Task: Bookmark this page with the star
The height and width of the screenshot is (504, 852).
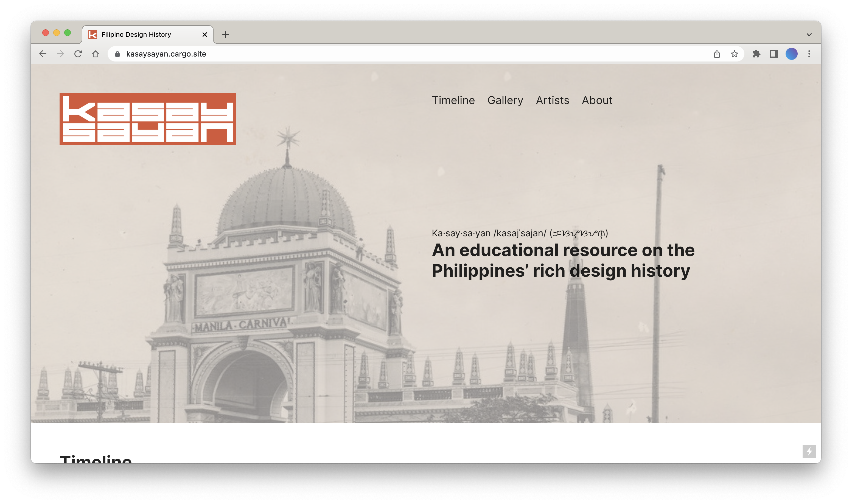Action: pos(735,54)
